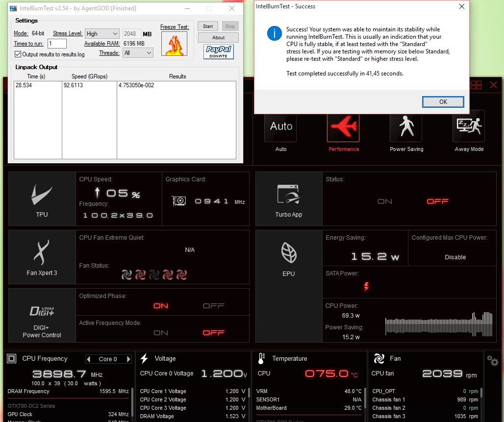Click the first grey fan status icon
This screenshot has width=504, height=422.
126,275
